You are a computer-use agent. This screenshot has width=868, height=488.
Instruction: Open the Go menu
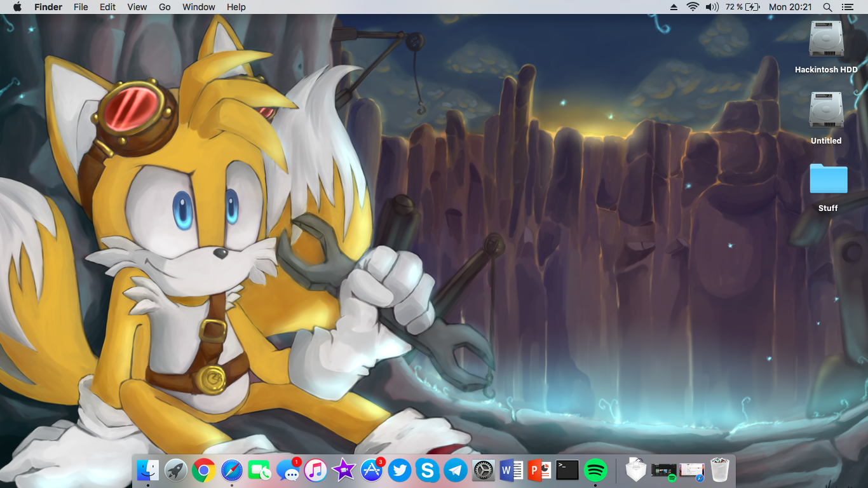tap(165, 7)
